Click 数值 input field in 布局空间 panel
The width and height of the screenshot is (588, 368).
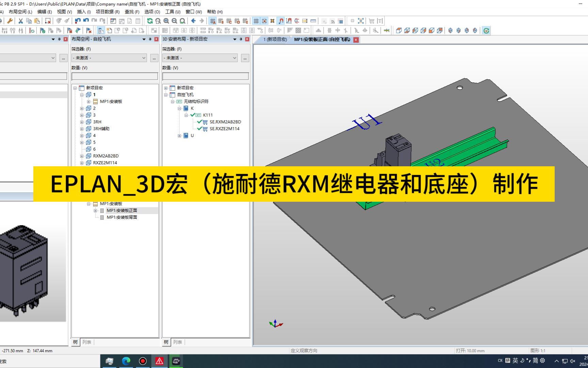pyautogui.click(x=115, y=76)
